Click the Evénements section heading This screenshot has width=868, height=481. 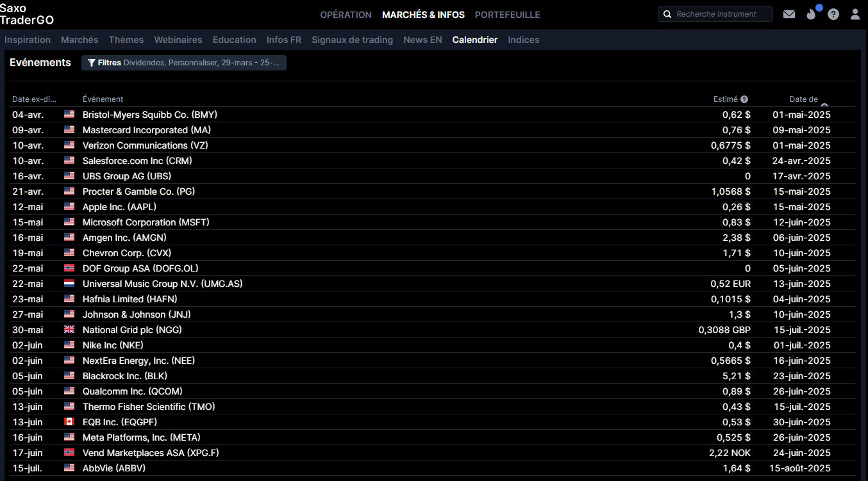coord(40,63)
